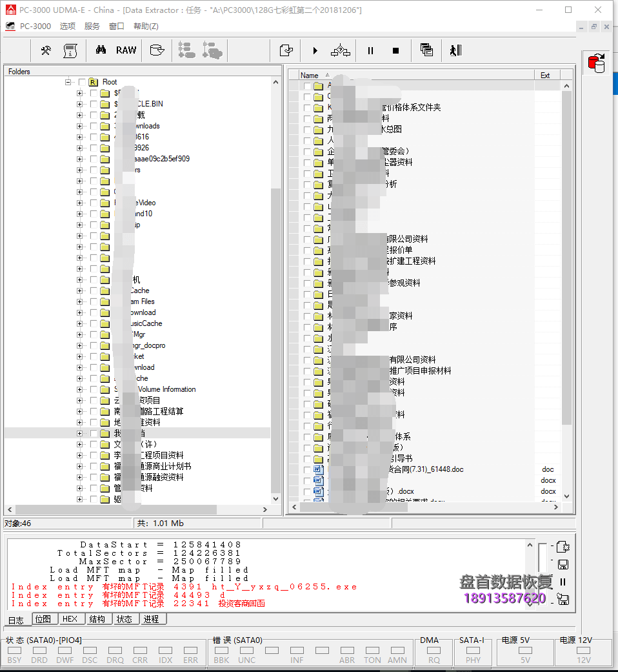Click the map building toolbar icon
Image resolution: width=618 pixels, height=672 pixels.
tap(341, 50)
